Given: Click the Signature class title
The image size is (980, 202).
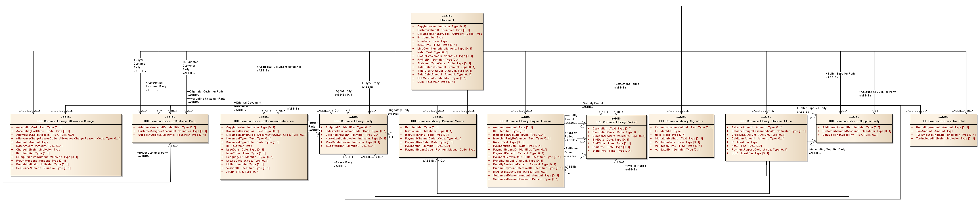Looking at the screenshot, I should 681,121.
